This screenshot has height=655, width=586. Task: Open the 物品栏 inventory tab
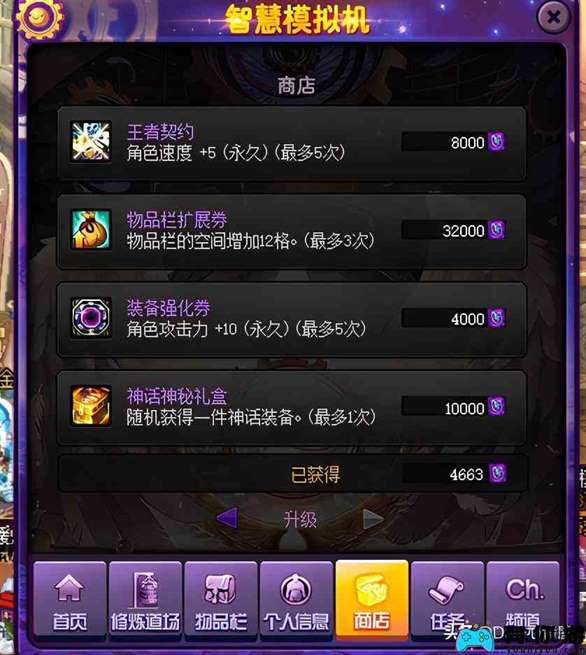[221, 600]
